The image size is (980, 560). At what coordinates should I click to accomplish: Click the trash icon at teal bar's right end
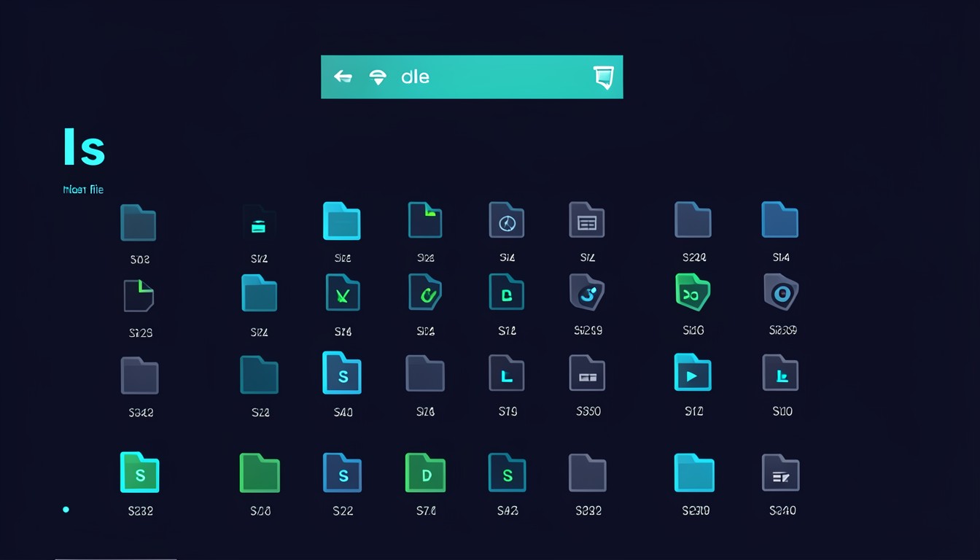coord(604,77)
